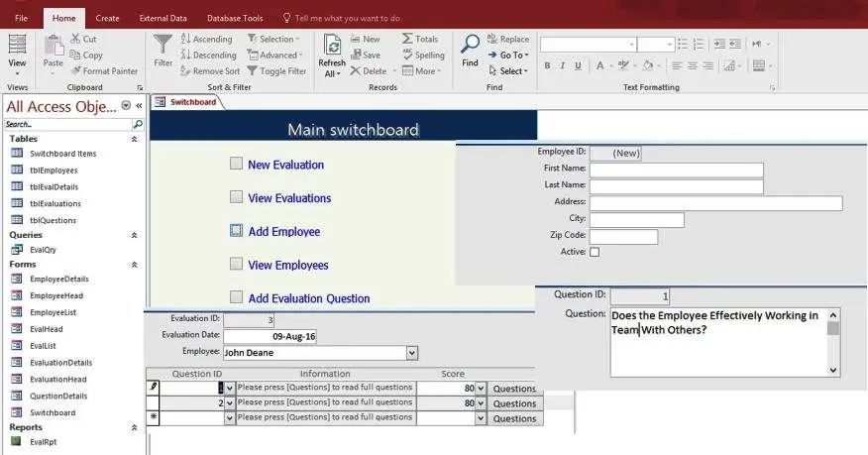Open the Employee combo box dropdown
This screenshot has width=868, height=455.
[x=412, y=353]
